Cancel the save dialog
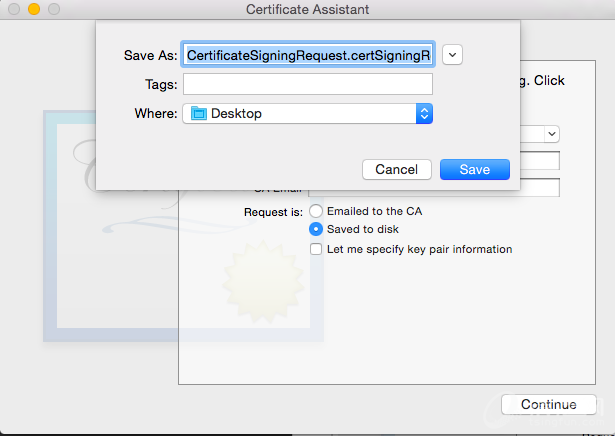 [396, 169]
